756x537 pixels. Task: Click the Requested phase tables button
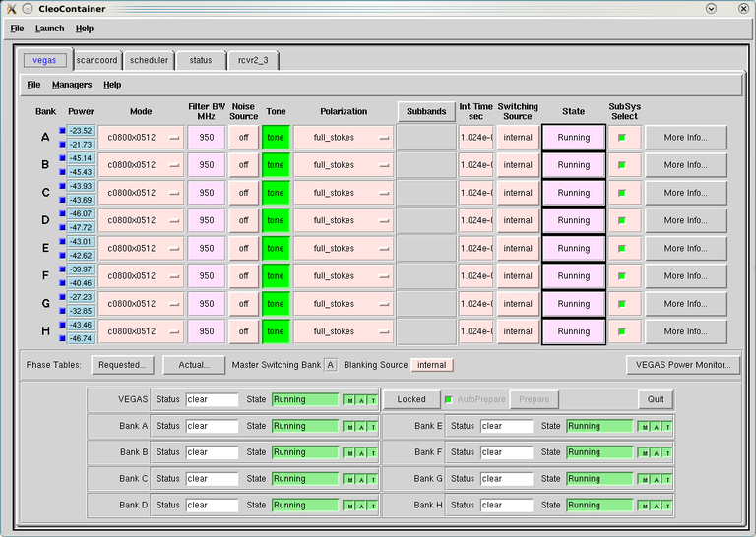[122, 365]
